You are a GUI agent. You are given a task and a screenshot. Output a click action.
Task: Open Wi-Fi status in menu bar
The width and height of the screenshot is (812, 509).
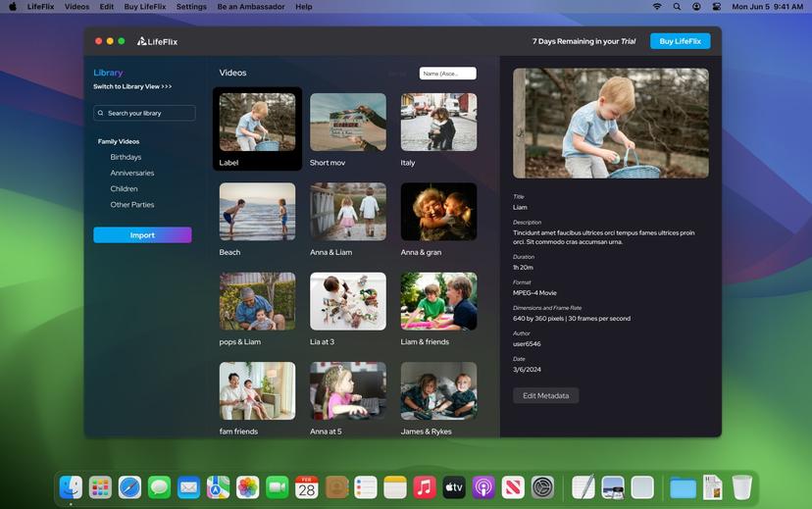[x=657, y=7]
